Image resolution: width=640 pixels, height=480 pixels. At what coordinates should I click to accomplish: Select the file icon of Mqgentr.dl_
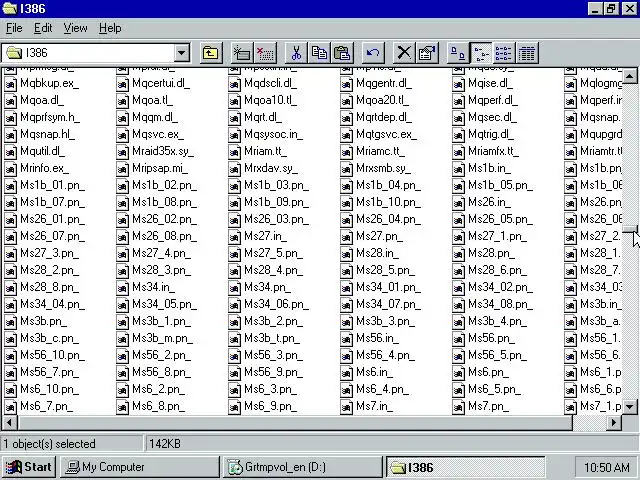[x=346, y=84]
